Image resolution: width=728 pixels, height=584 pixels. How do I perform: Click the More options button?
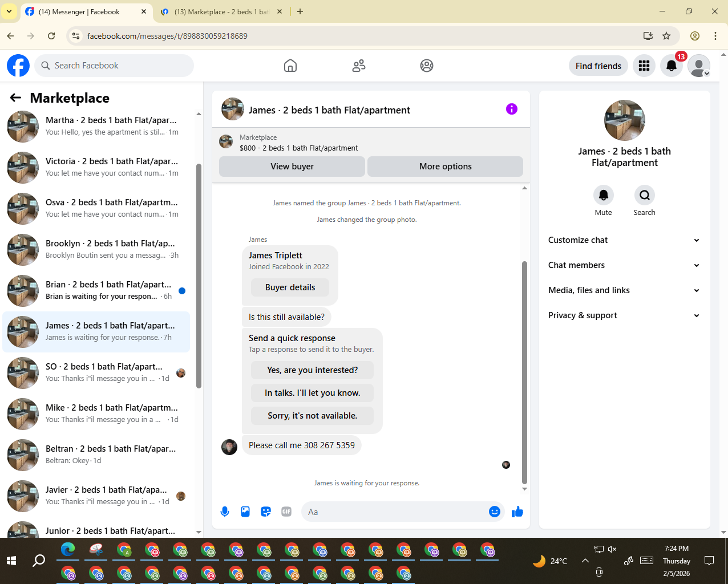pyautogui.click(x=445, y=167)
